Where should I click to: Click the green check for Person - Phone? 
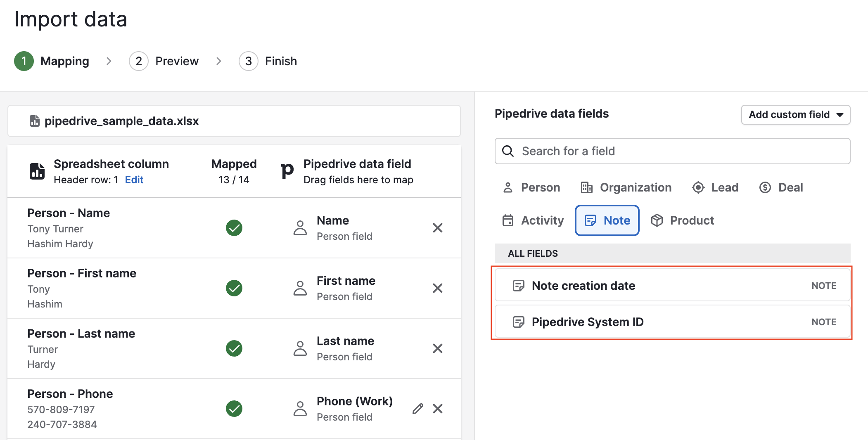tap(234, 409)
